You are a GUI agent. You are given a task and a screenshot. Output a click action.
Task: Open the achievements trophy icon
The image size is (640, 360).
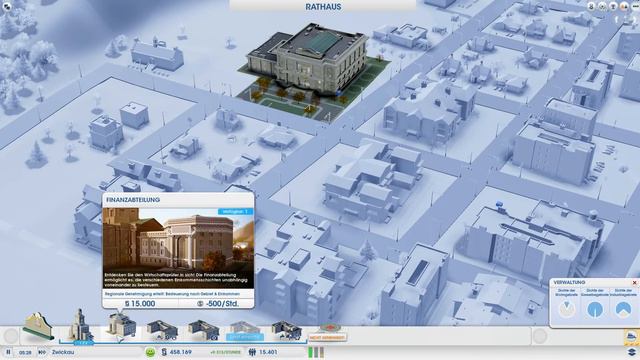(x=613, y=6)
